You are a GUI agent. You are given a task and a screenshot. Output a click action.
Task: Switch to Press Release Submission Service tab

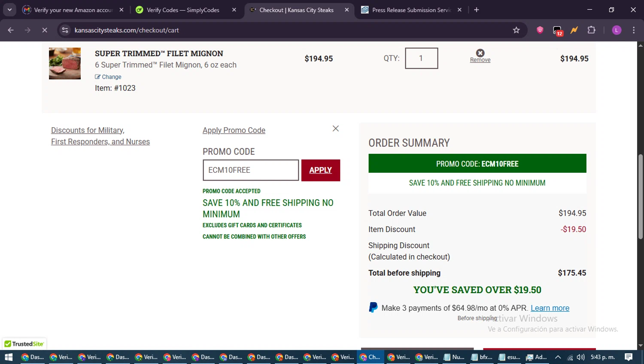tap(411, 10)
